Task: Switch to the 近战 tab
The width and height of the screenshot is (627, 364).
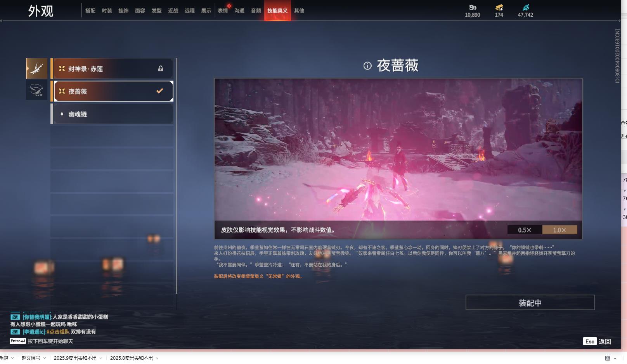Action: pos(173,11)
